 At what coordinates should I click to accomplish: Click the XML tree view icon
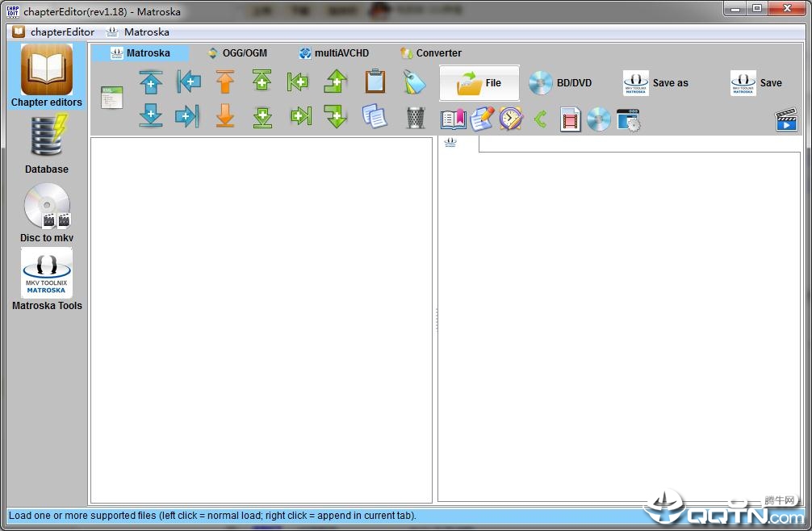tap(112, 98)
